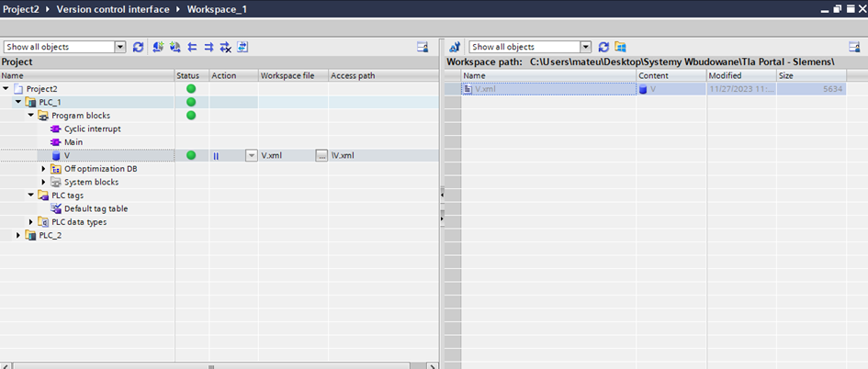This screenshot has height=369, width=868.
Task: Click the browse (...) button beside V.xml
Action: coord(321,156)
